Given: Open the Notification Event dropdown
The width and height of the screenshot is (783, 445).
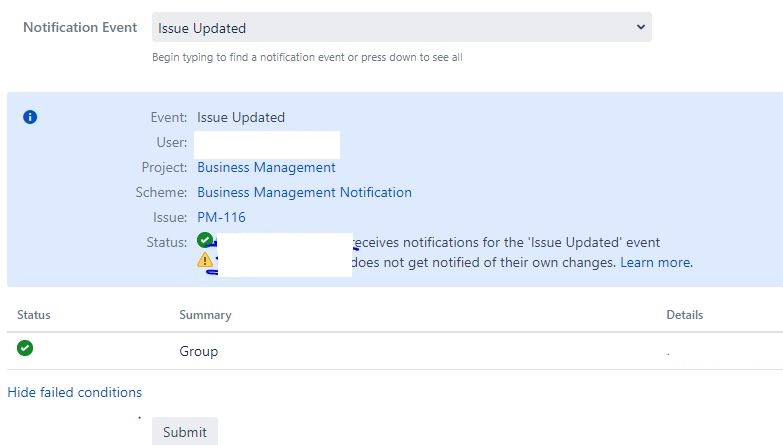Looking at the screenshot, I should (401, 27).
